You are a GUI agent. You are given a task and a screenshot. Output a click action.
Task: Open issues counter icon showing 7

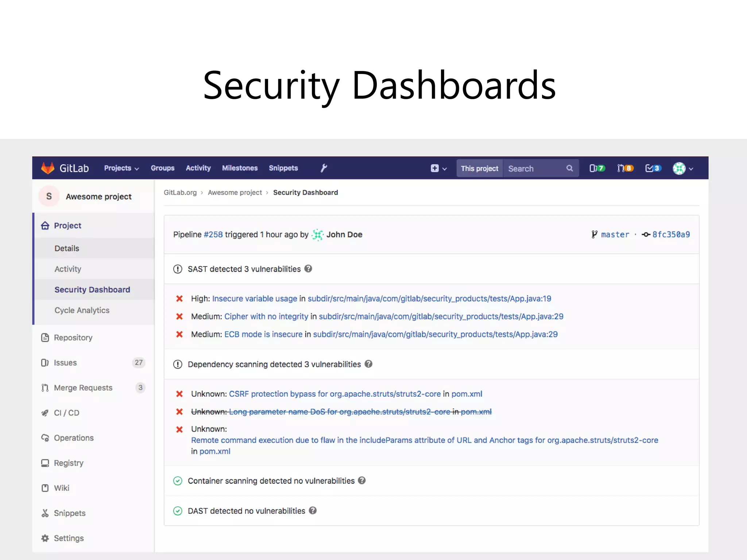(597, 168)
